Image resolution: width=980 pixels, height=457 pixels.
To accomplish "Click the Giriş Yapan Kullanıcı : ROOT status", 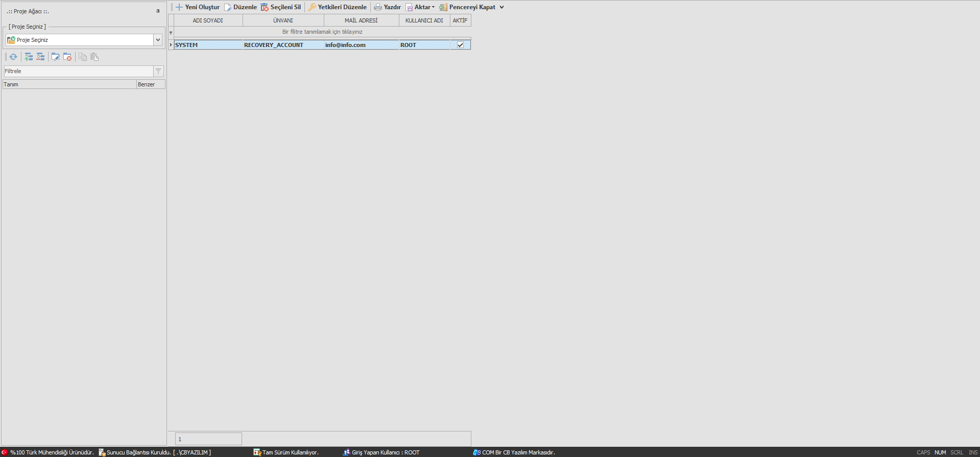I will coord(386,452).
